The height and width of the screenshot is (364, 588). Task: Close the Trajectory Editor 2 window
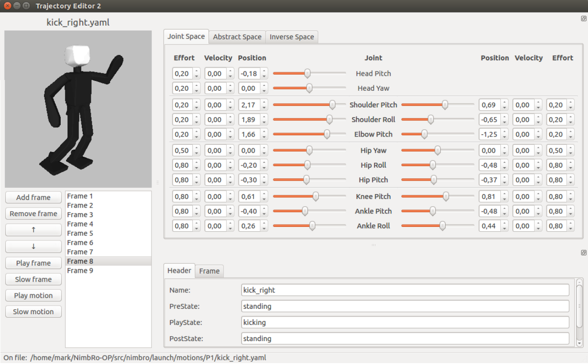(6, 6)
